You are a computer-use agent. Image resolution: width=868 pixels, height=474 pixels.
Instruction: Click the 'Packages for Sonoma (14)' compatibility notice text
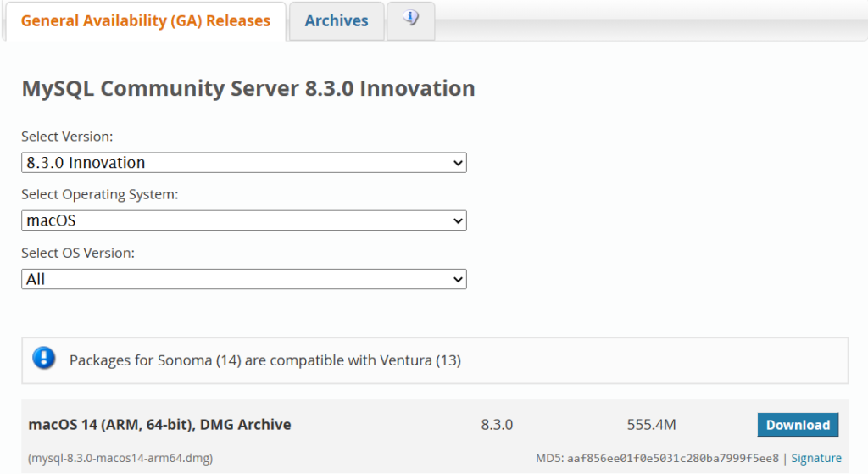[265, 360]
